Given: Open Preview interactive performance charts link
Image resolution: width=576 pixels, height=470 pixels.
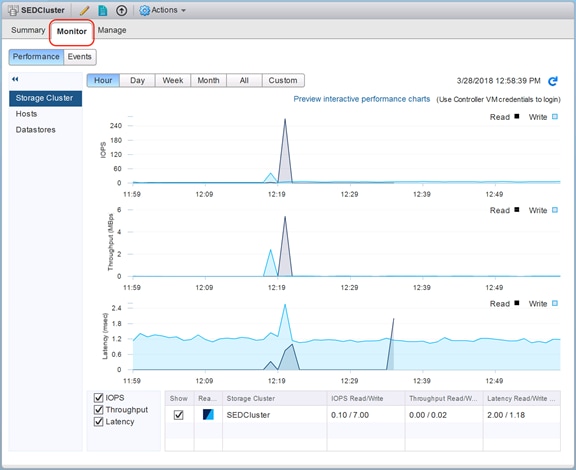Looking at the screenshot, I should (361, 99).
